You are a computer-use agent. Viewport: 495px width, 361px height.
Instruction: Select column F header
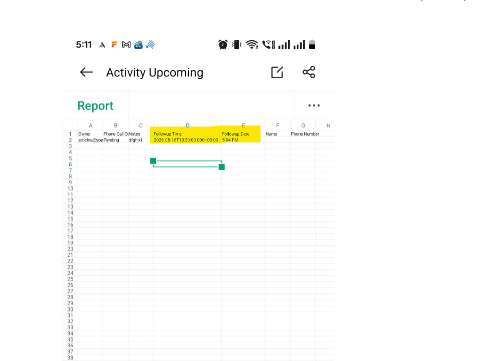pos(277,125)
